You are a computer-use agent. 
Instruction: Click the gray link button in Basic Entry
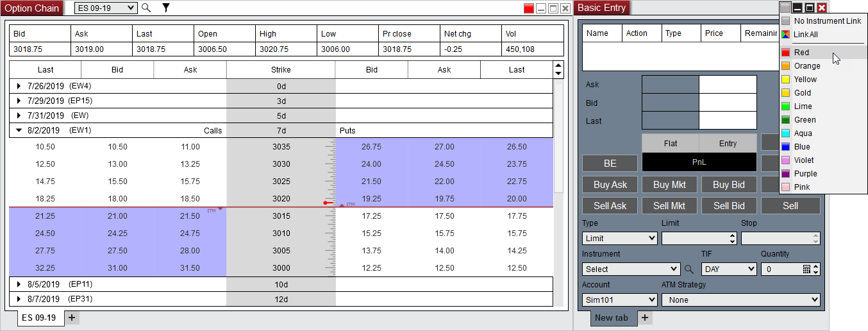pos(785,8)
